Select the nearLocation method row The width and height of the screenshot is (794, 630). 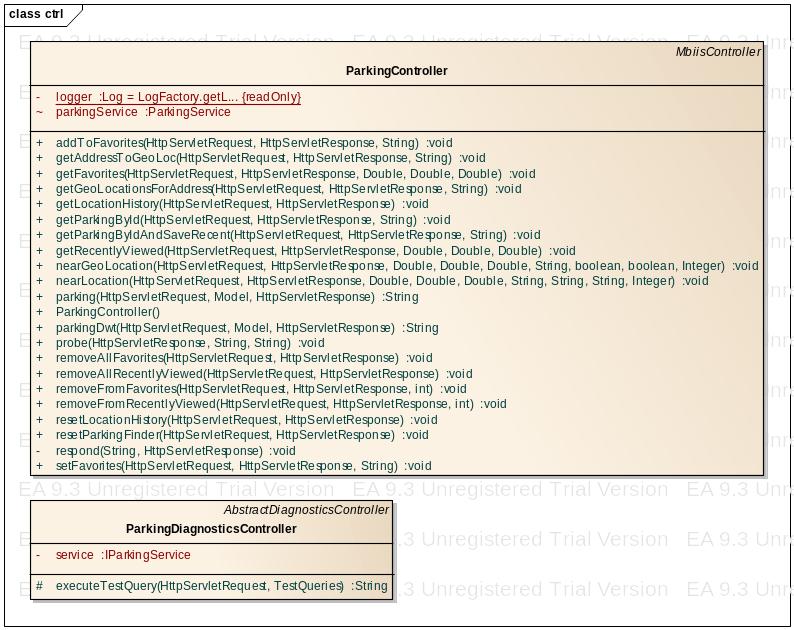coord(382,281)
